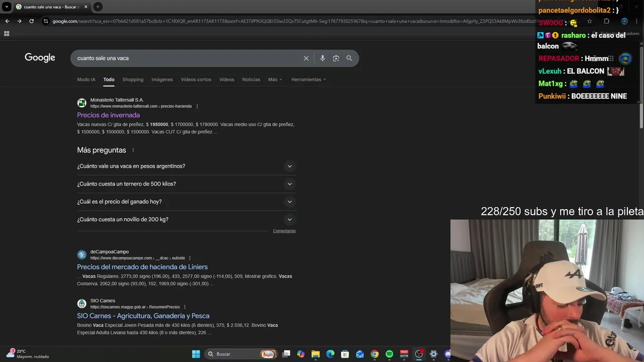Open weather widget showing 25°C
This screenshot has height=362, width=644.
click(x=28, y=354)
